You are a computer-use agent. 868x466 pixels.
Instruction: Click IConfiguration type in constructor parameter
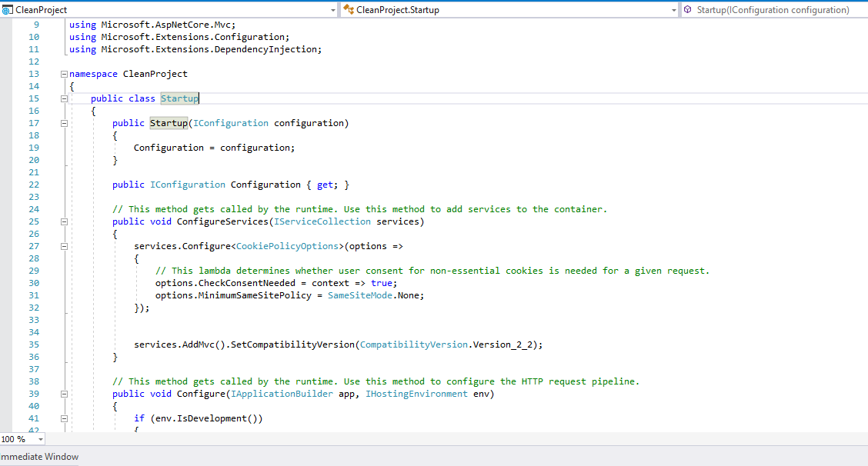[x=231, y=123]
